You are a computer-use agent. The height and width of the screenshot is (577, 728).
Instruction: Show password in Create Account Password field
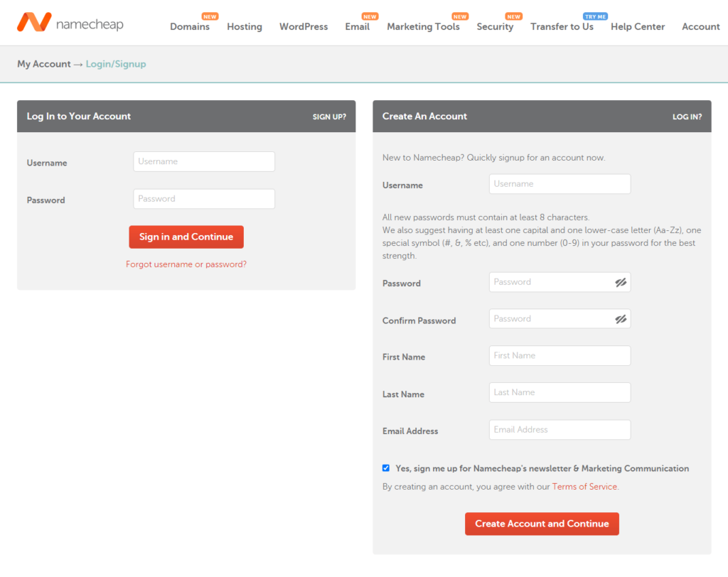tap(621, 282)
